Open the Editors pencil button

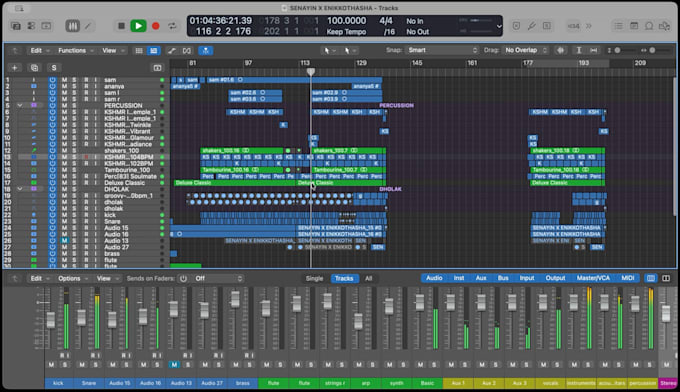(88, 26)
